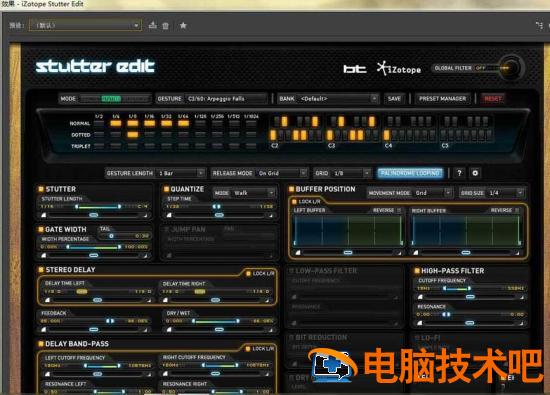Viewport: 550px width, 395px height.
Task: Click the red Reset button
Action: 493,99
